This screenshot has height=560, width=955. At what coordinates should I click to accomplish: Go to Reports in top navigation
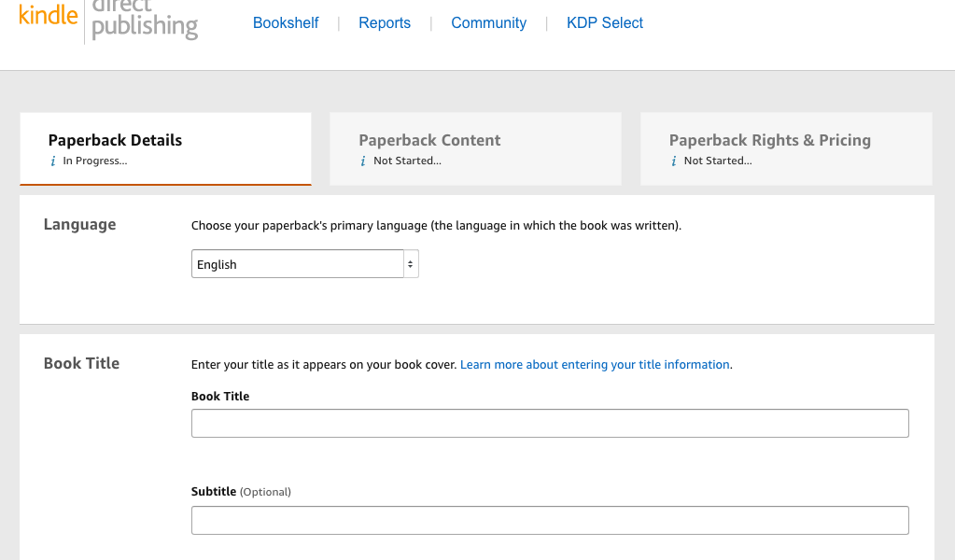pos(385,23)
